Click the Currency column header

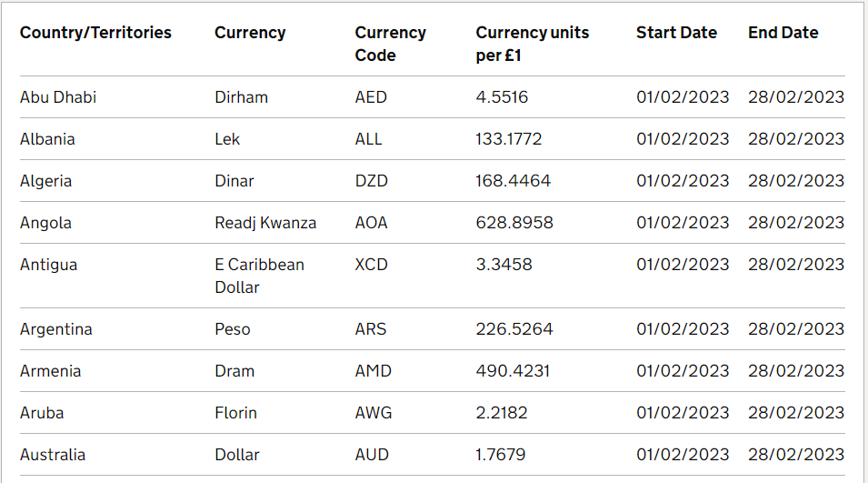(x=250, y=33)
